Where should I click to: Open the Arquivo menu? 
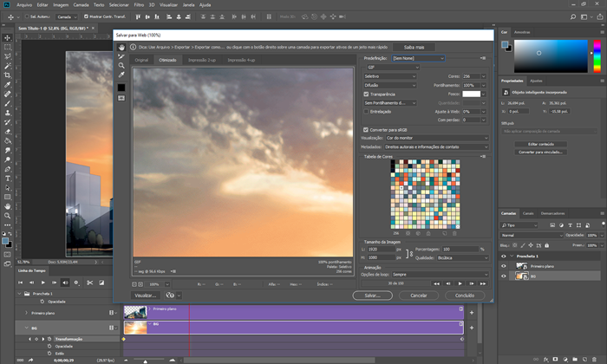pos(24,5)
